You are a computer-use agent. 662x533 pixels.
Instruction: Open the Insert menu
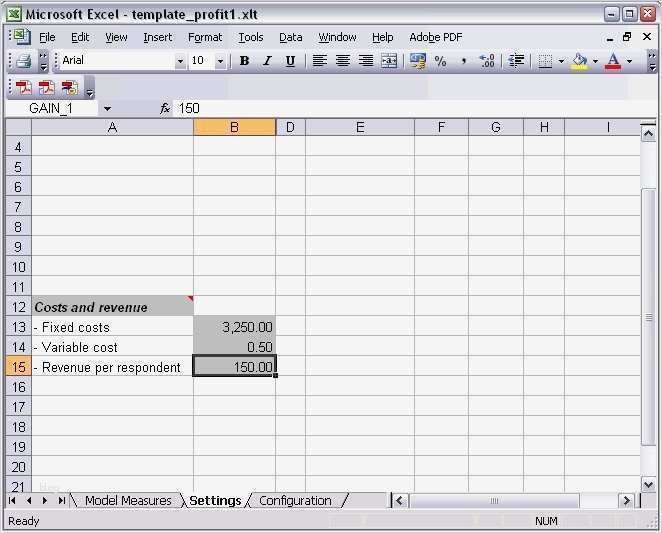[157, 38]
